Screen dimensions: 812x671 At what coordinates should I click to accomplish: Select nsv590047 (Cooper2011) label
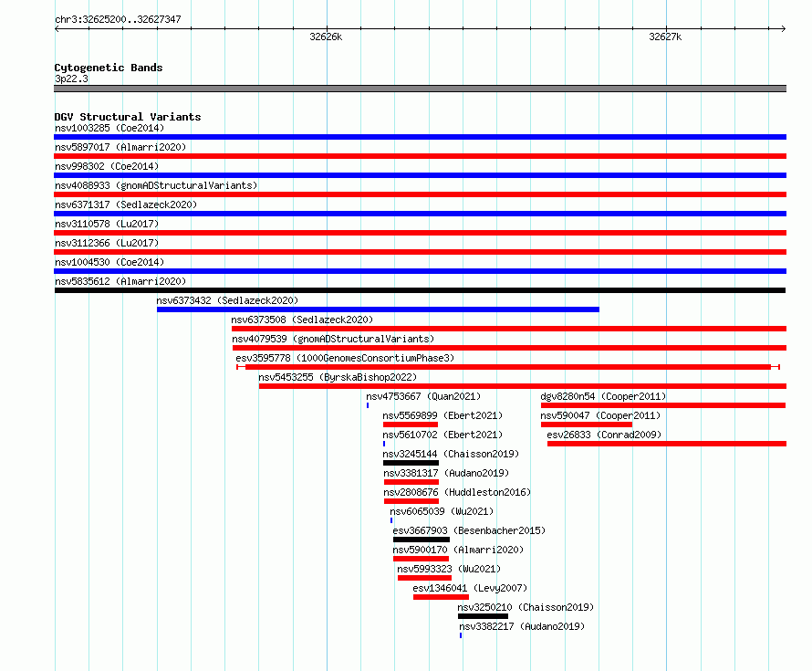(600, 415)
